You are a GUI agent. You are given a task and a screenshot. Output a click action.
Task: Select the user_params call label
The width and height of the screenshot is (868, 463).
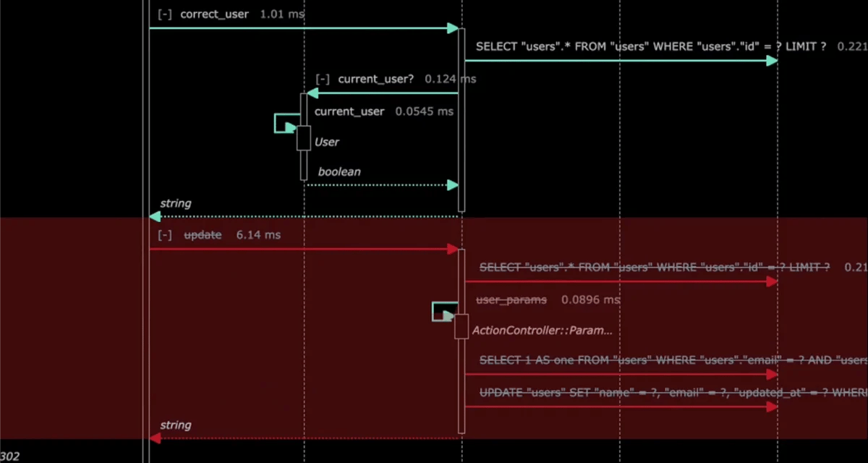coord(511,299)
